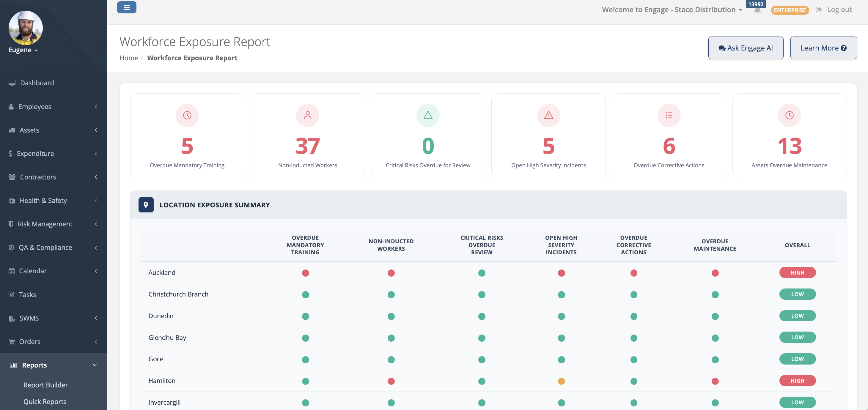Expand the Risk Management menu
This screenshot has width=868, height=410.
(54, 224)
